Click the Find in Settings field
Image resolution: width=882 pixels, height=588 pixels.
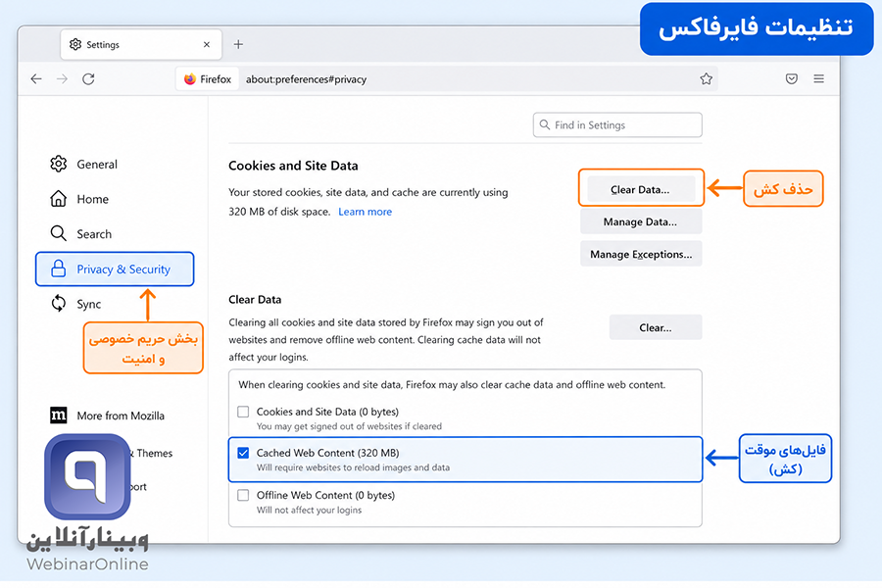pos(617,124)
